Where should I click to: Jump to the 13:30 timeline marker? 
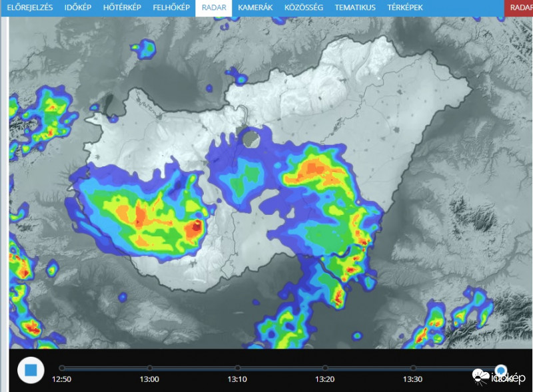(x=413, y=368)
